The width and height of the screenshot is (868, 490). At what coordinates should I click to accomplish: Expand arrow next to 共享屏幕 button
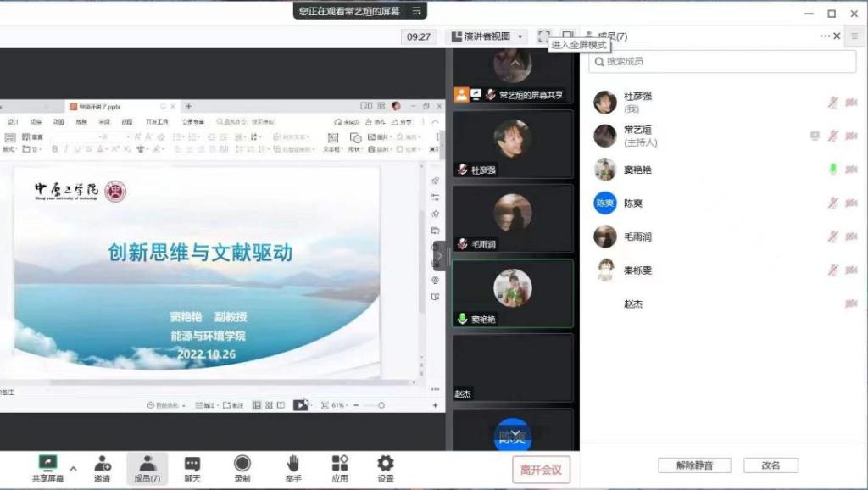73,468
